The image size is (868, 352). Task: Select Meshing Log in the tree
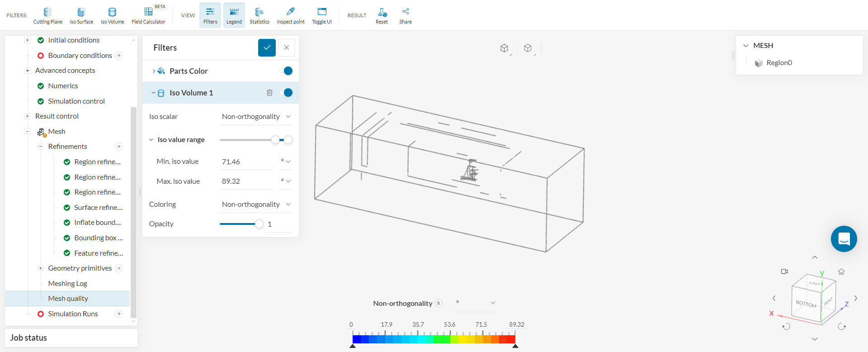click(68, 284)
